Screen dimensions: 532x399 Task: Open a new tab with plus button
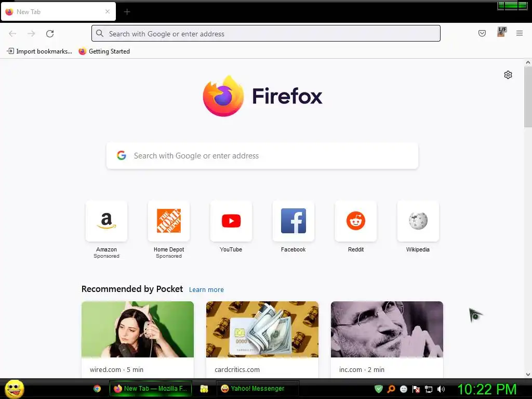pos(127,12)
